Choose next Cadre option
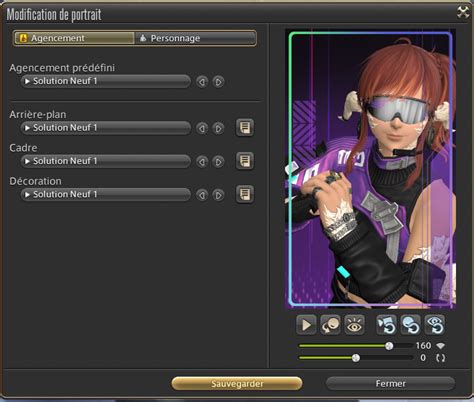The height and width of the screenshot is (402, 474). (218, 162)
